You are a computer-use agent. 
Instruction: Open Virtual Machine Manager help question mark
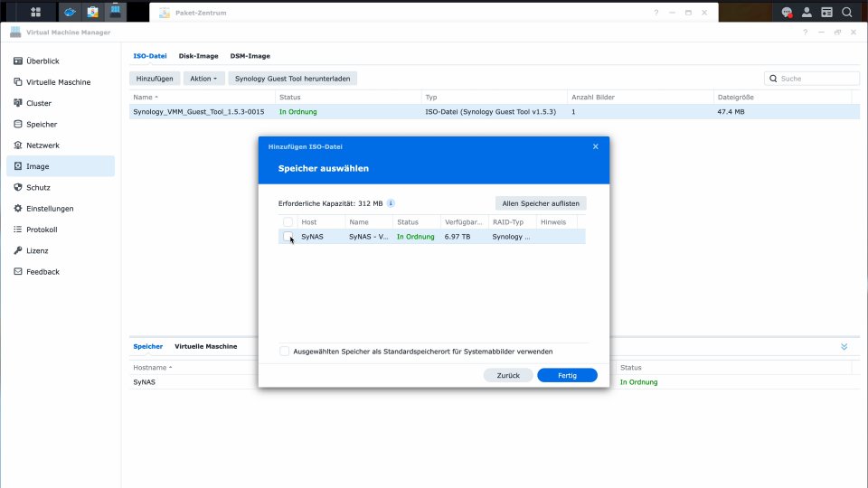click(x=805, y=33)
